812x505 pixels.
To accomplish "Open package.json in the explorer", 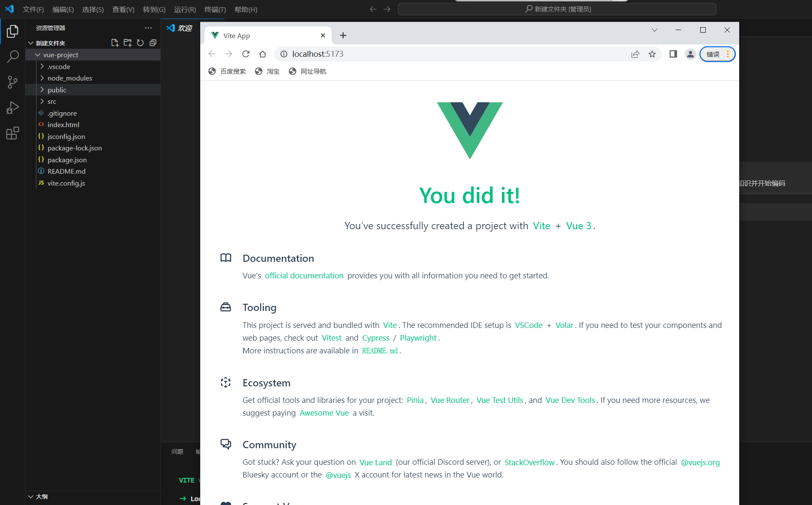I will pos(93,160).
